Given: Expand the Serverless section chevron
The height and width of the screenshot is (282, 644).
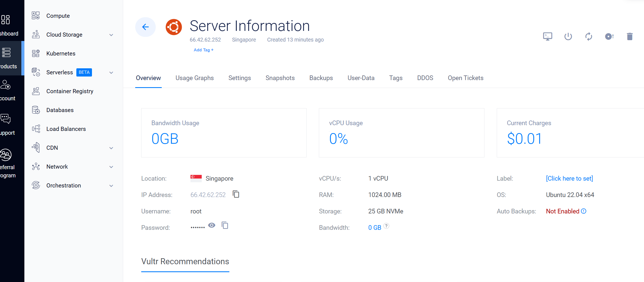Looking at the screenshot, I should tap(111, 73).
